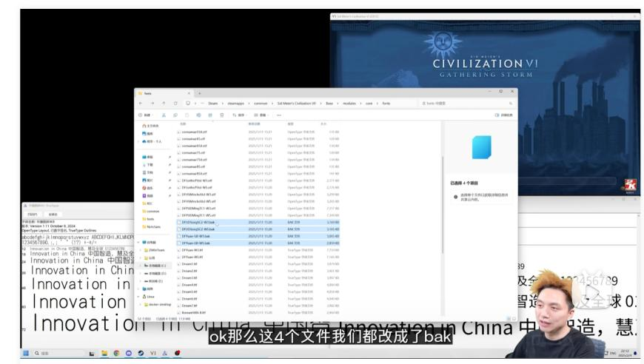Select the Dream7.ttf file
The width and height of the screenshot is (644, 364).
point(259,306)
